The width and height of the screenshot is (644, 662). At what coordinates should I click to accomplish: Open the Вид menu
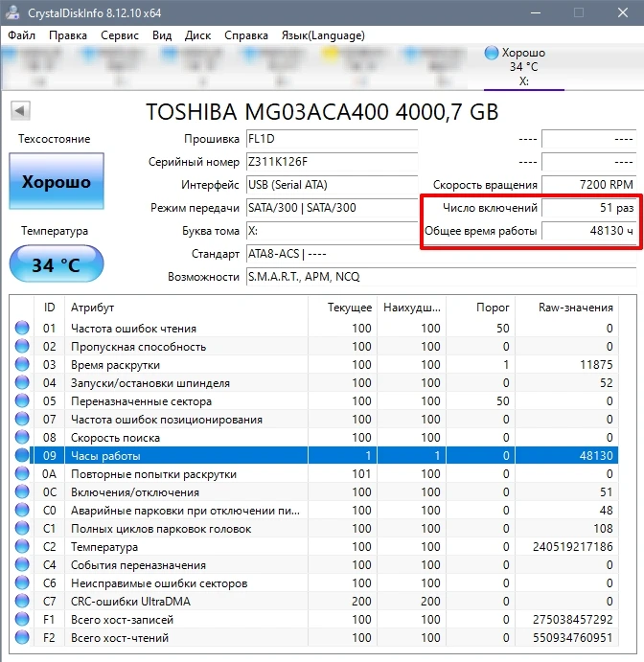click(162, 35)
